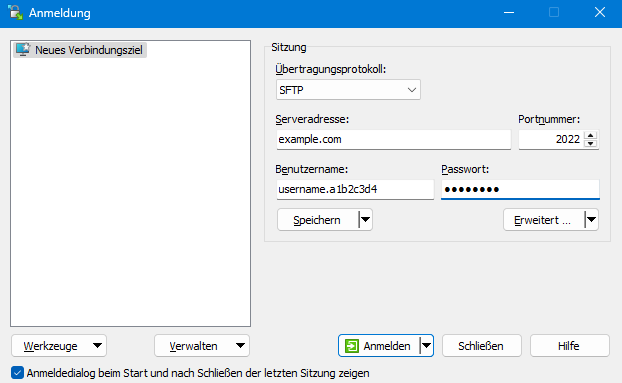Click the Benutzername label text

[x=311, y=170]
